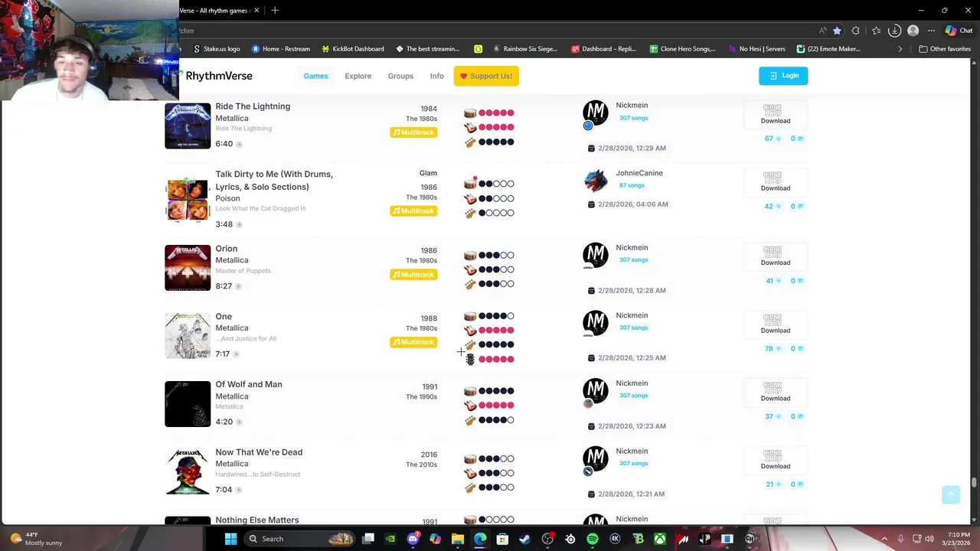Select the Explore menu item

[x=358, y=76]
